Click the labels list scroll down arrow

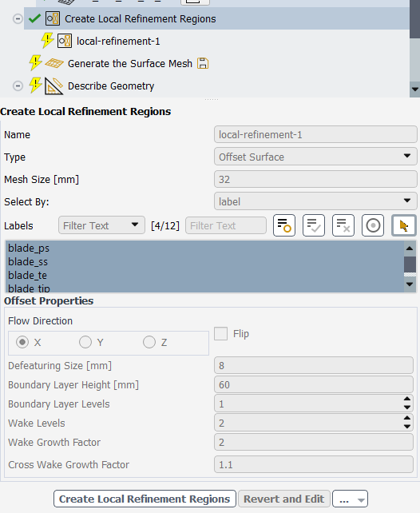click(x=410, y=284)
